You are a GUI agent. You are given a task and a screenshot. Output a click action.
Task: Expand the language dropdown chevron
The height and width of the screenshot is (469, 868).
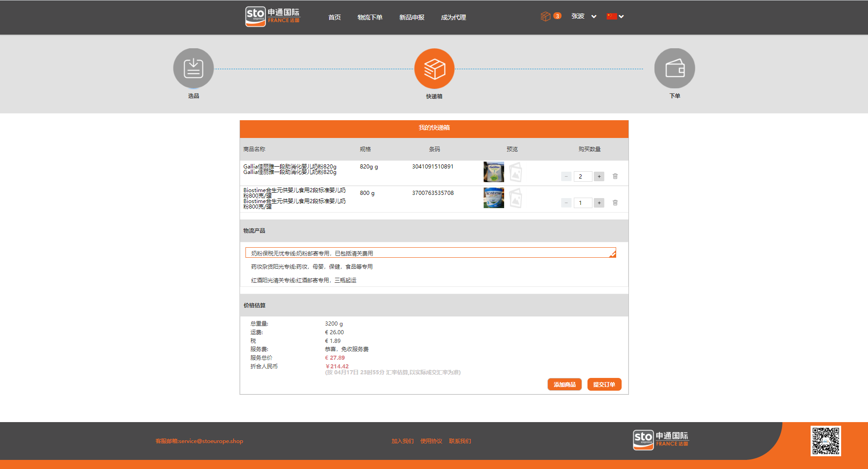pos(621,16)
